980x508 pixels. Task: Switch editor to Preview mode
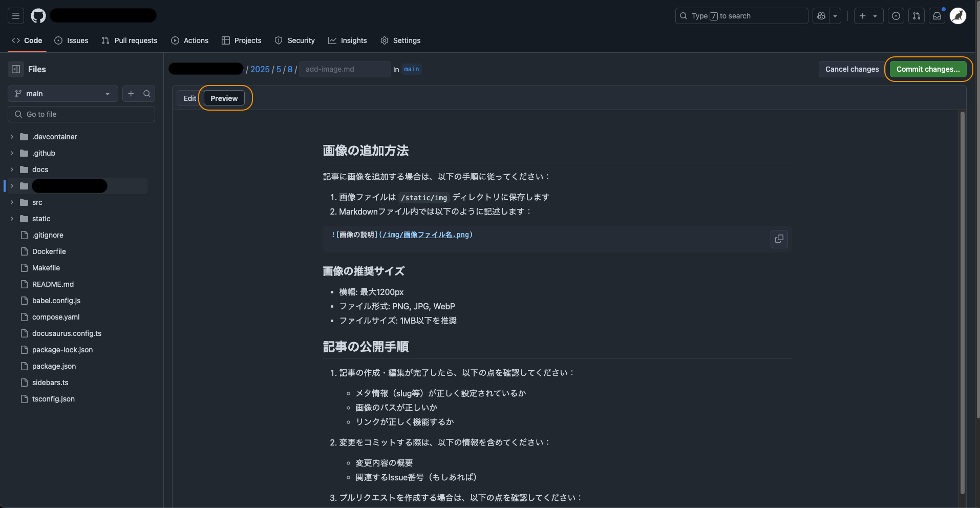tap(224, 98)
